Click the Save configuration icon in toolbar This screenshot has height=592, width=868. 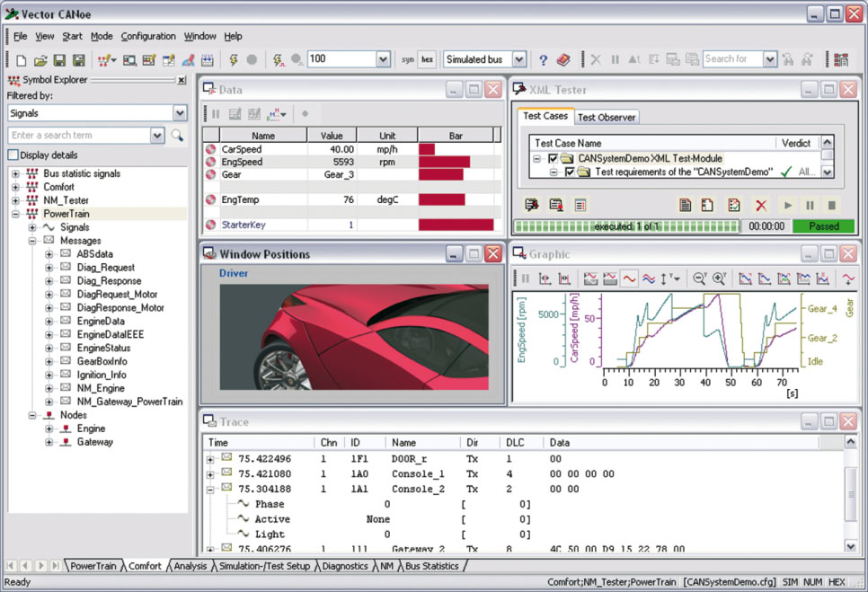click(x=59, y=60)
